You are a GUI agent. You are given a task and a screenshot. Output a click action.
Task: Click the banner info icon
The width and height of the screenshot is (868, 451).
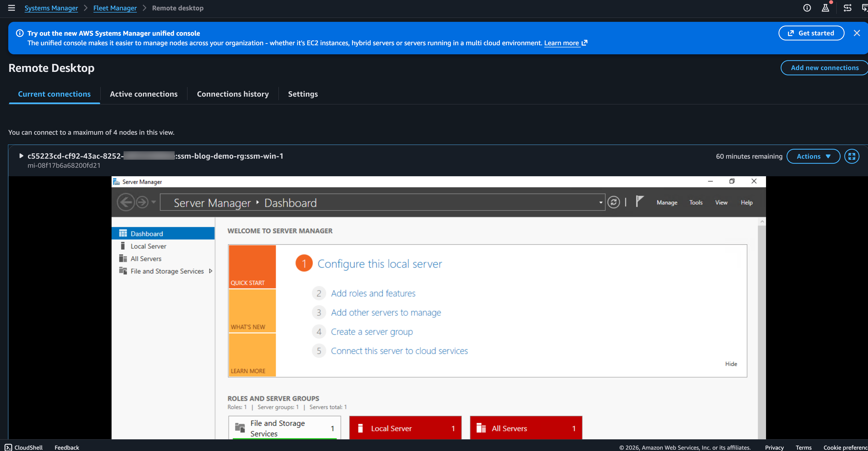(x=20, y=33)
